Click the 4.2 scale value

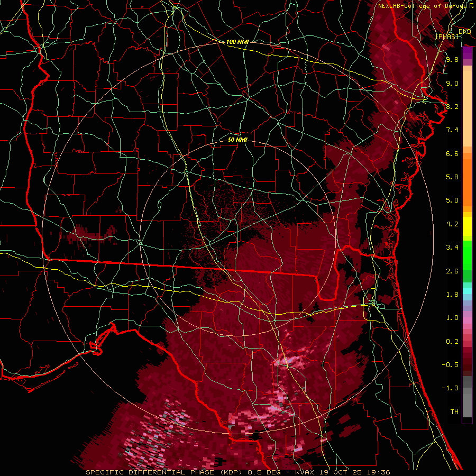452,224
